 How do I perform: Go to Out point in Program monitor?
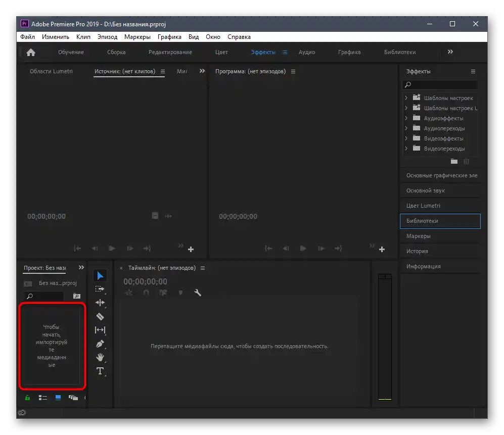(338, 249)
